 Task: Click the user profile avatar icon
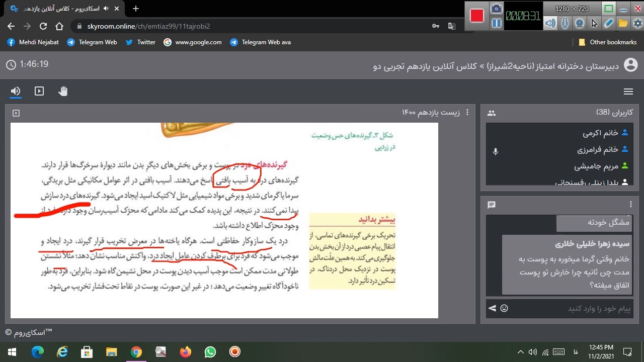click(x=630, y=65)
